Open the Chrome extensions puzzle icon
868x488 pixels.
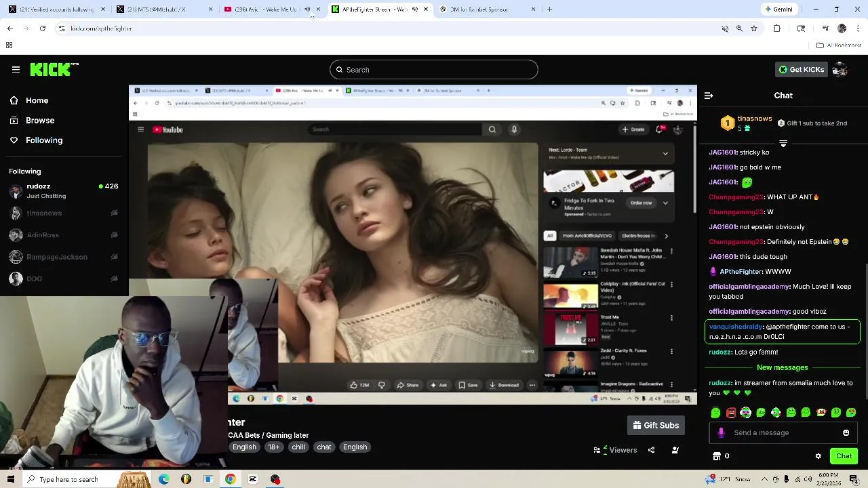[x=777, y=28]
